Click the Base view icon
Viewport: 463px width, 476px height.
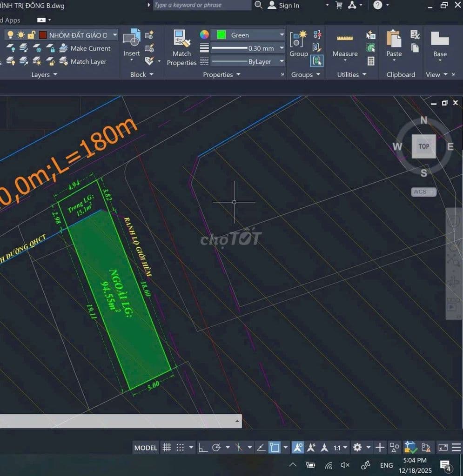440,44
